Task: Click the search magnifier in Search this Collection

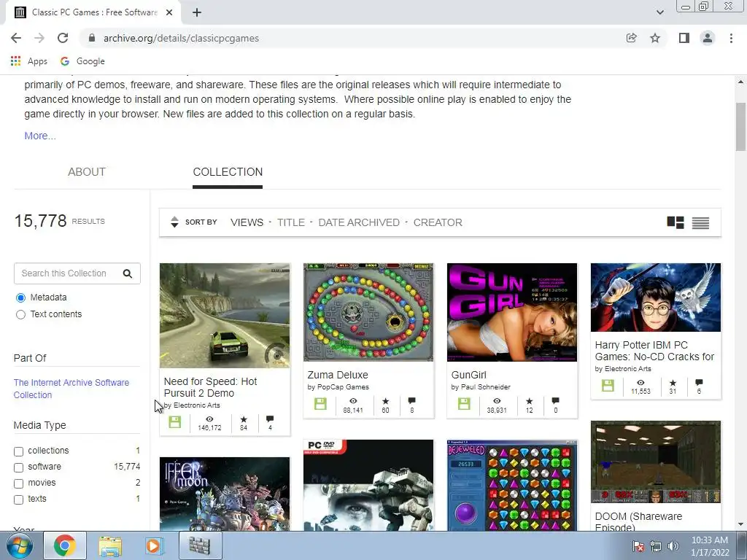Action: click(x=127, y=273)
